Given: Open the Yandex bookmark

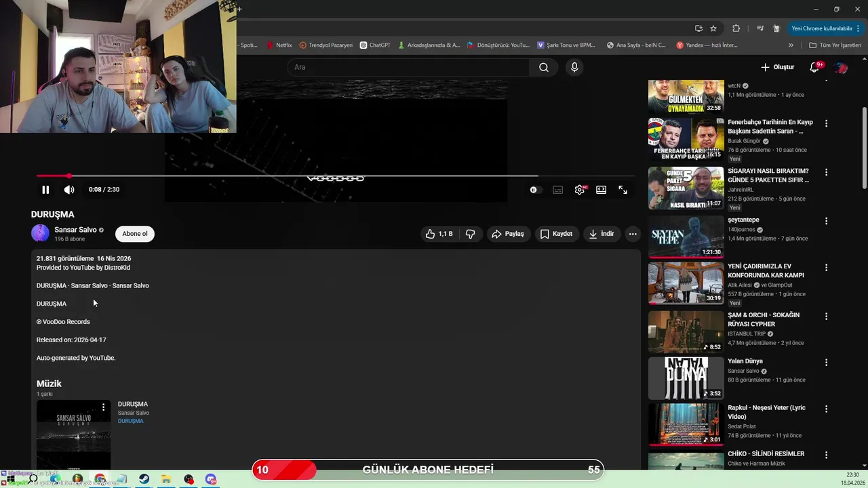Looking at the screenshot, I should pos(707,45).
